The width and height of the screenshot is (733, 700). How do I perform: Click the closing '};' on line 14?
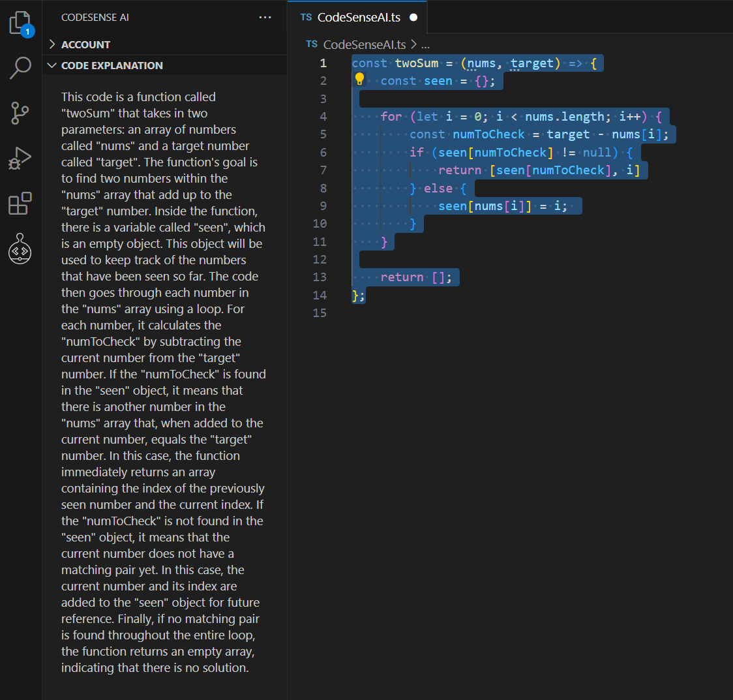[x=358, y=296]
